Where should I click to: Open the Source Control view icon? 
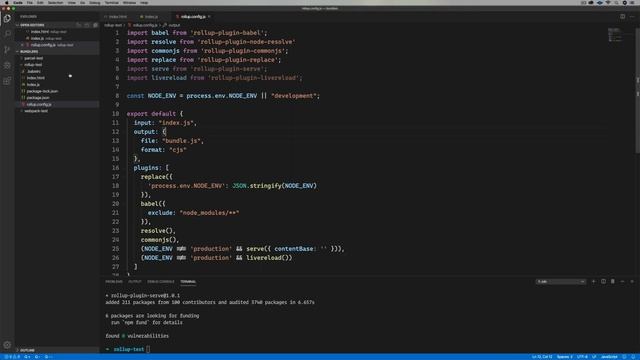point(7,49)
